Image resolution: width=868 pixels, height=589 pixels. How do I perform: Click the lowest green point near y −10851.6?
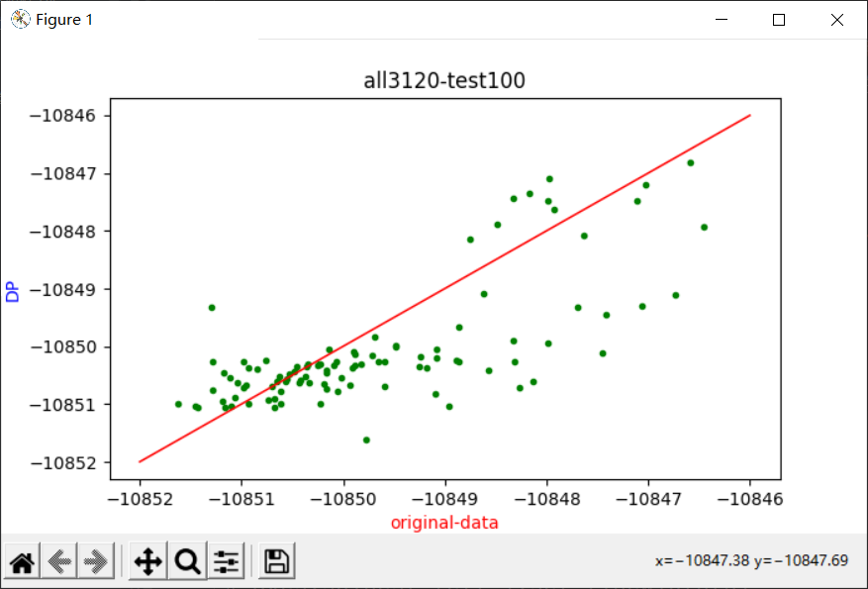(366, 441)
